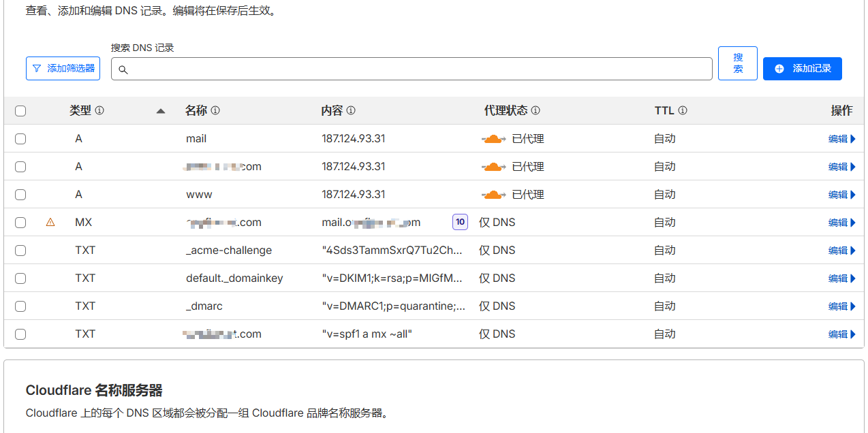The image size is (868, 433).
Task: Focus the 搜索 DNS 记录 search field
Action: [x=412, y=69]
